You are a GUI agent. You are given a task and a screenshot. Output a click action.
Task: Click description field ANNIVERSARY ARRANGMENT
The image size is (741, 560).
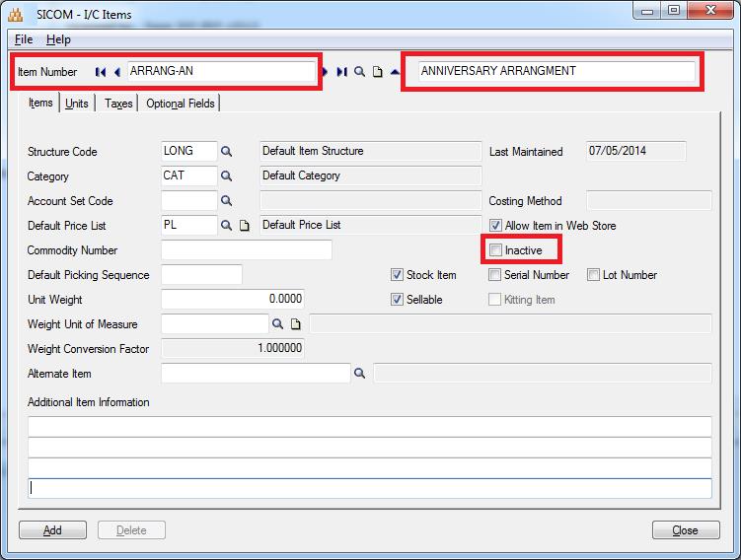[556, 71]
